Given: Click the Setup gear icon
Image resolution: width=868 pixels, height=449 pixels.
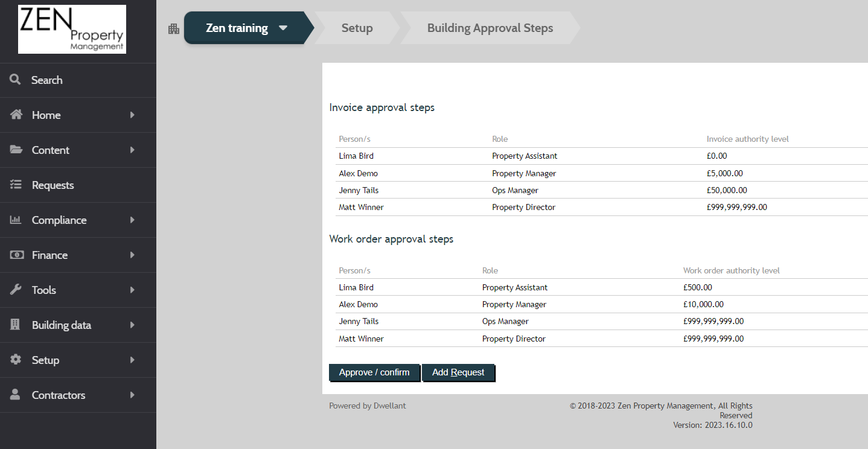Looking at the screenshot, I should [x=15, y=360].
